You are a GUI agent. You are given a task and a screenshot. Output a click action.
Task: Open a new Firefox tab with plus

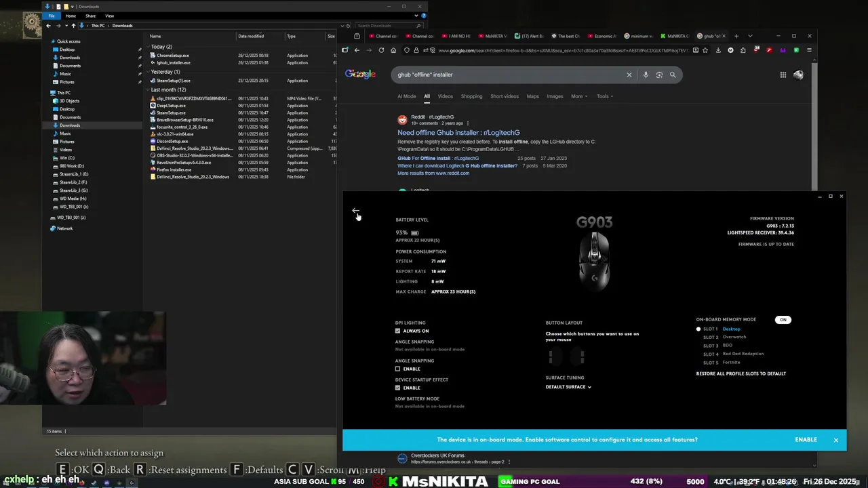point(737,36)
